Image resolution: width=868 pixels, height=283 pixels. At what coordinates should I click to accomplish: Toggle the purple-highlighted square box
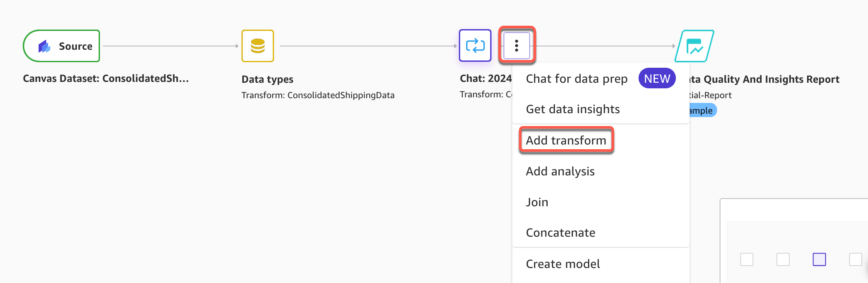pos(819,259)
